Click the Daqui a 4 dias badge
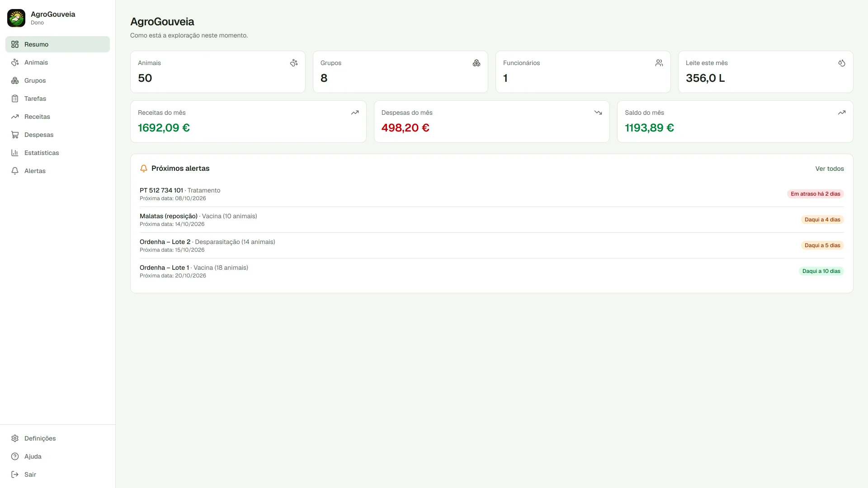The height and width of the screenshot is (488, 868). pyautogui.click(x=822, y=220)
